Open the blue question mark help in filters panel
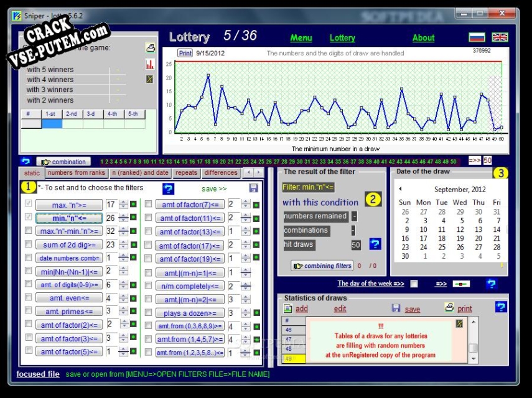The width and height of the screenshot is (532, 398). point(168,189)
